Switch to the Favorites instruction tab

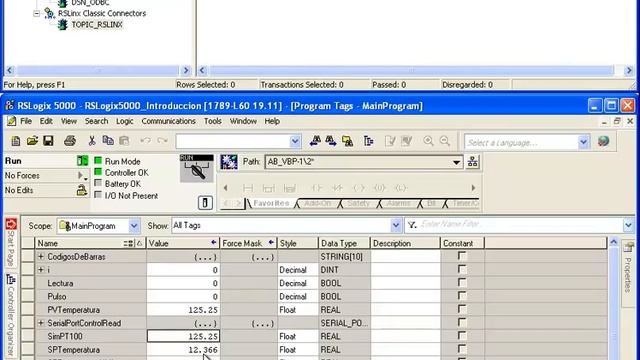coord(271,203)
